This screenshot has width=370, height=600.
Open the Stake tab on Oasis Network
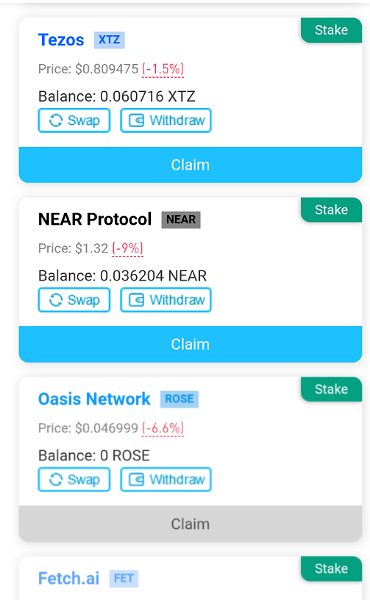click(x=331, y=389)
